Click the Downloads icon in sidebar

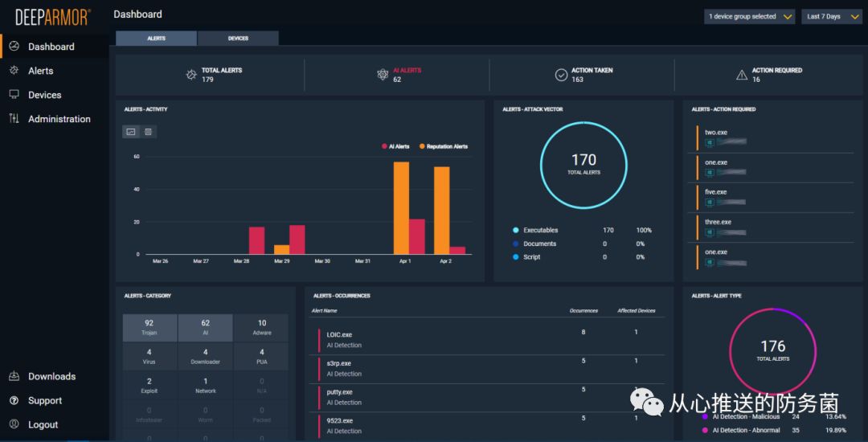(14, 376)
